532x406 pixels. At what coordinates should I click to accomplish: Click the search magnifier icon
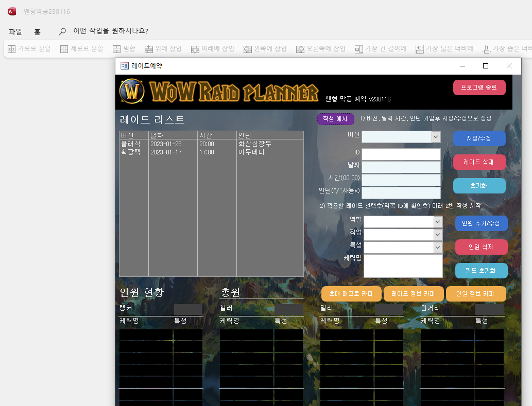point(62,31)
